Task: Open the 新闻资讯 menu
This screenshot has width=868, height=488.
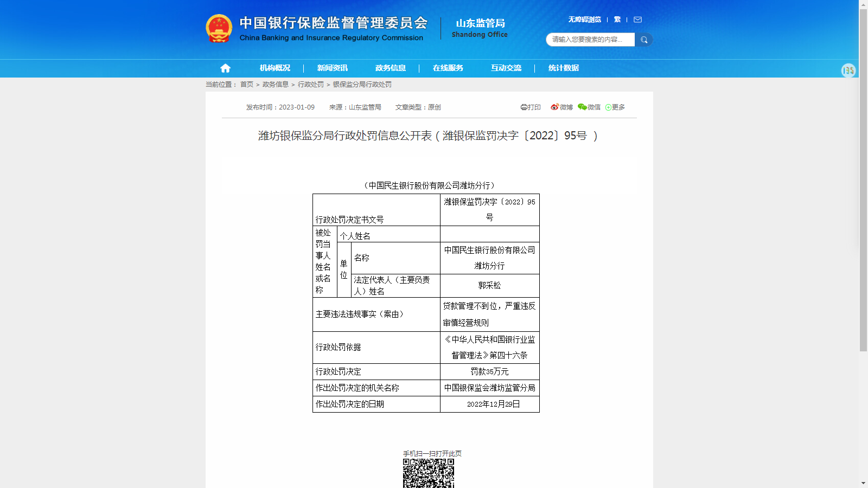Action: pos(333,68)
